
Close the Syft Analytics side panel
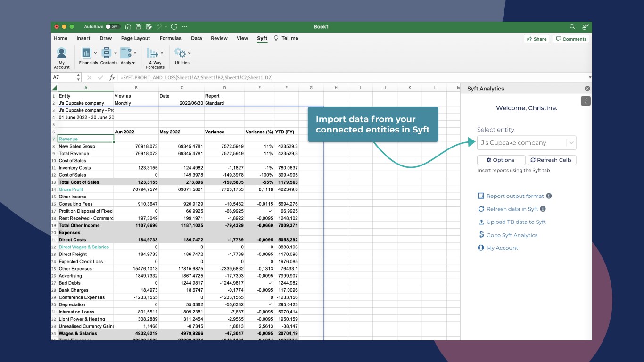click(587, 89)
